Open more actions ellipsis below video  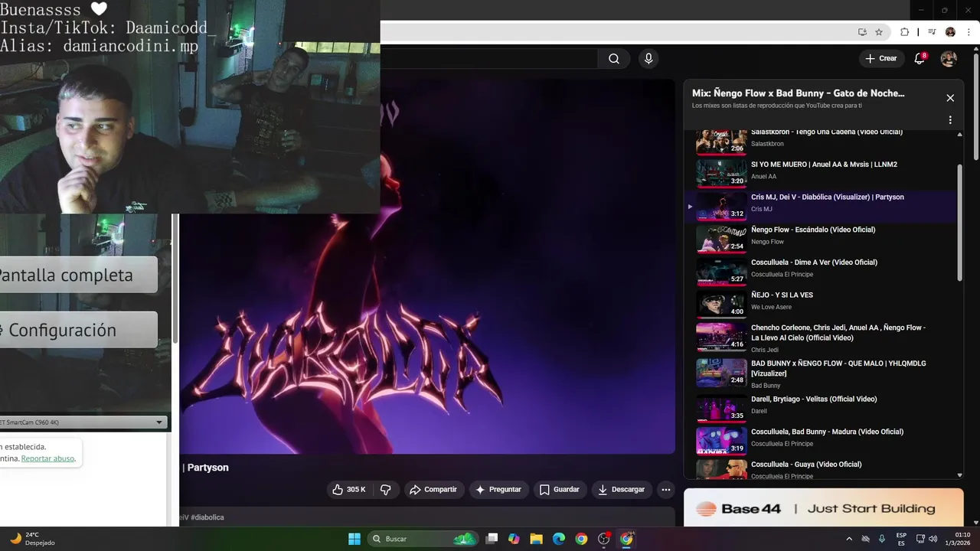[666, 490]
